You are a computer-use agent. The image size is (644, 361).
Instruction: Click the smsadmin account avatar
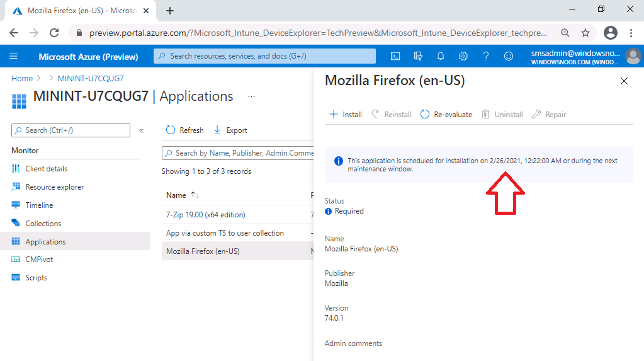point(633,57)
